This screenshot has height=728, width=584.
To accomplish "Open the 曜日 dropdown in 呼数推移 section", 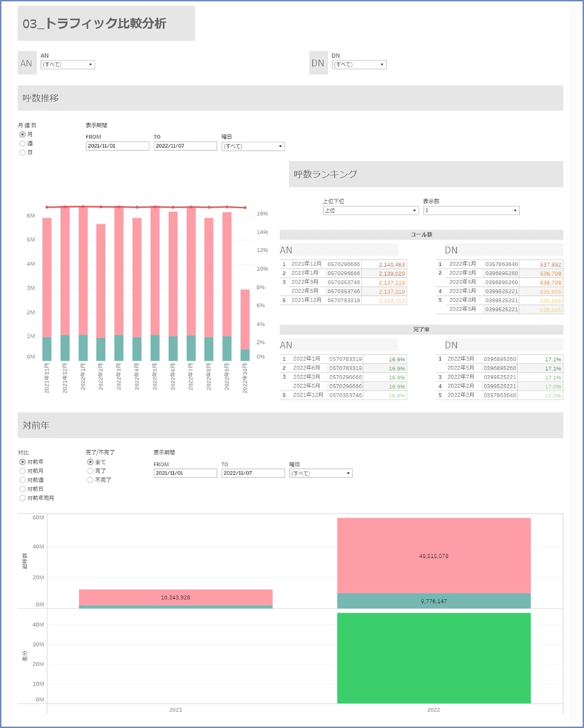I will (253, 147).
